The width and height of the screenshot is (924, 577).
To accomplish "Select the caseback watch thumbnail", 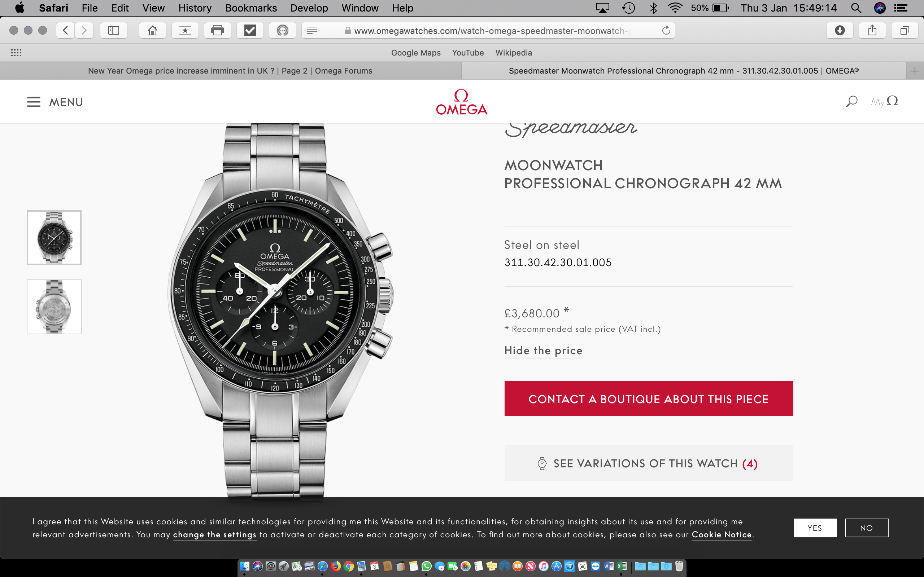I will (x=54, y=307).
